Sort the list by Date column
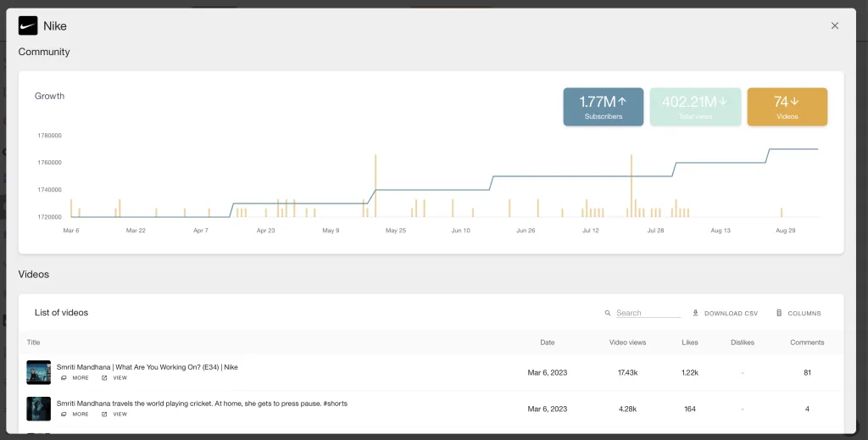Viewport: 868px width, 440px height. pos(548,343)
